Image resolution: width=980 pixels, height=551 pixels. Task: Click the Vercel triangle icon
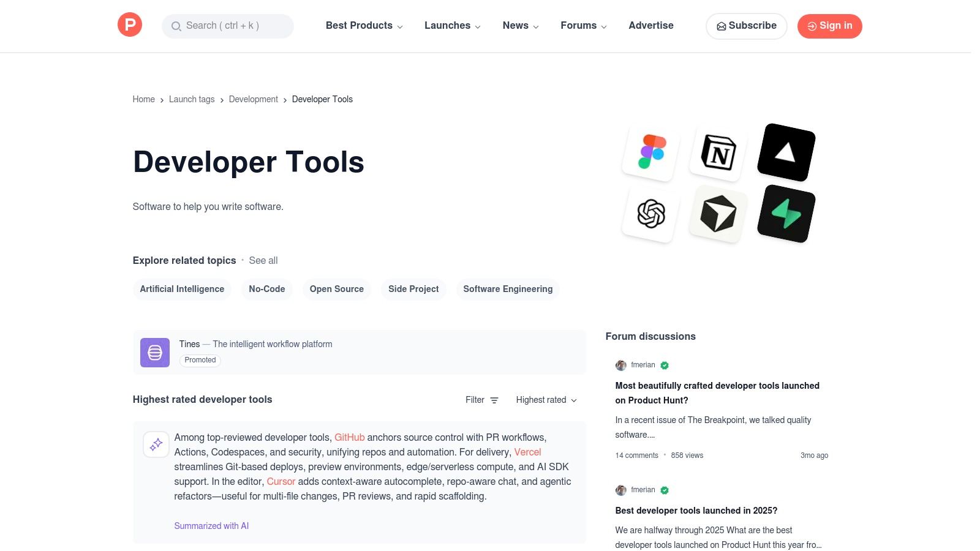[x=786, y=152]
